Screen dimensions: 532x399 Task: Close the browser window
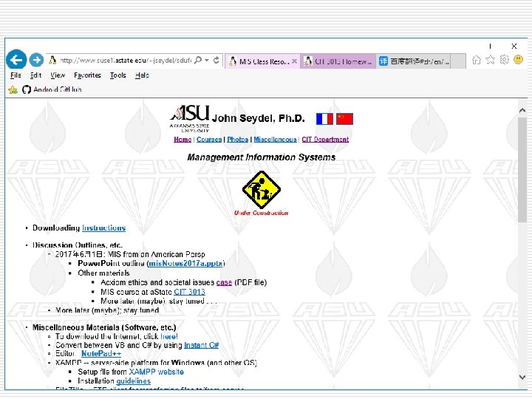coord(514,46)
